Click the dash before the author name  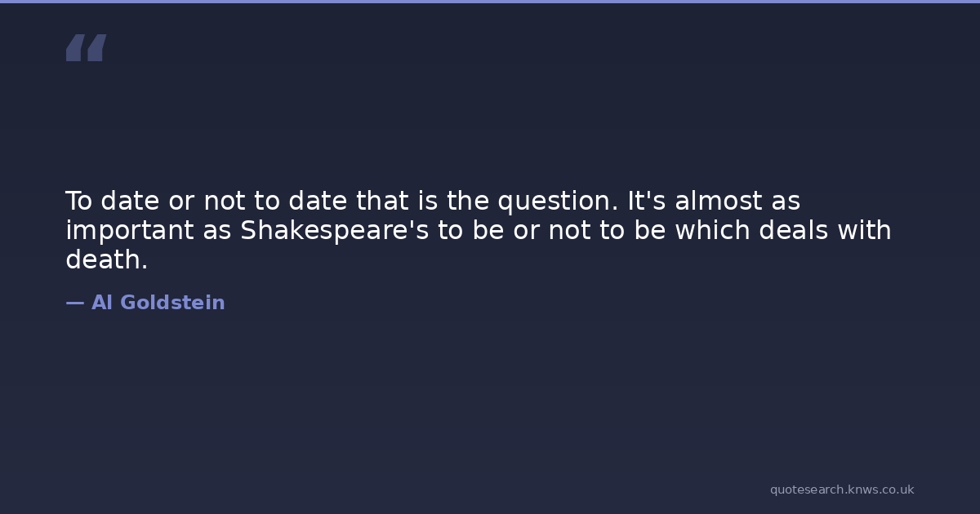(74, 304)
